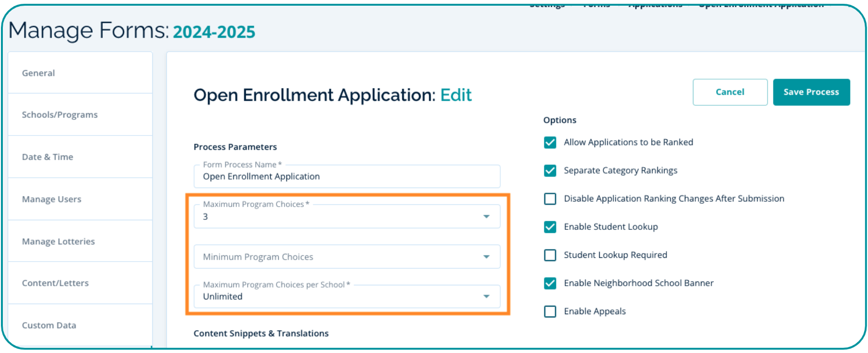Viewport: 868px width, 353px height.
Task: Toggle the Enable Student Lookup checkbox
Action: 550,227
